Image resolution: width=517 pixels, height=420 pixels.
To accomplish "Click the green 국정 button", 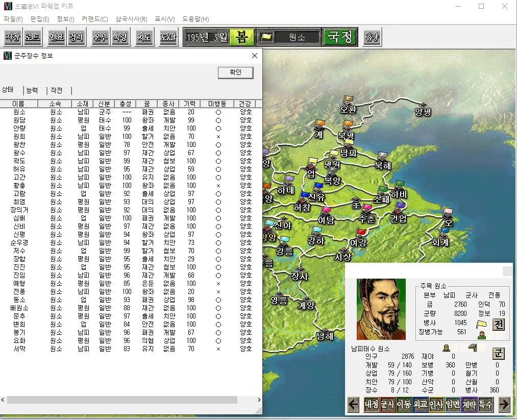I will point(340,37).
